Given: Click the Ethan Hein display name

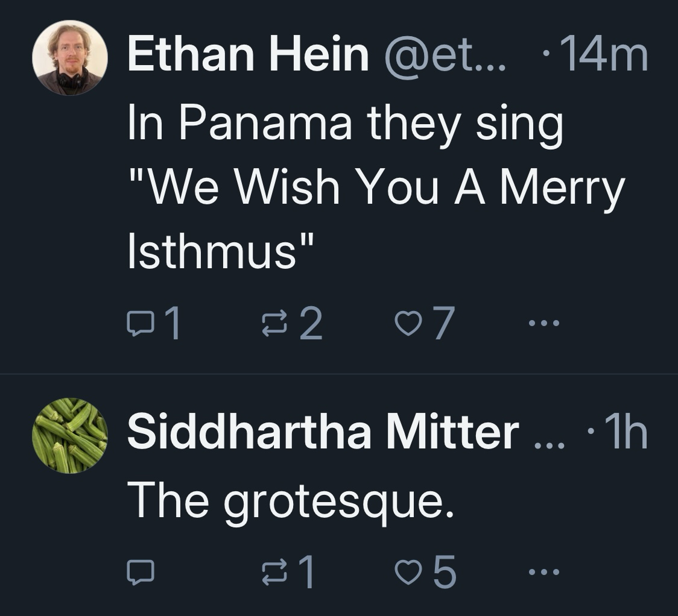Looking at the screenshot, I should pyautogui.click(x=248, y=54).
